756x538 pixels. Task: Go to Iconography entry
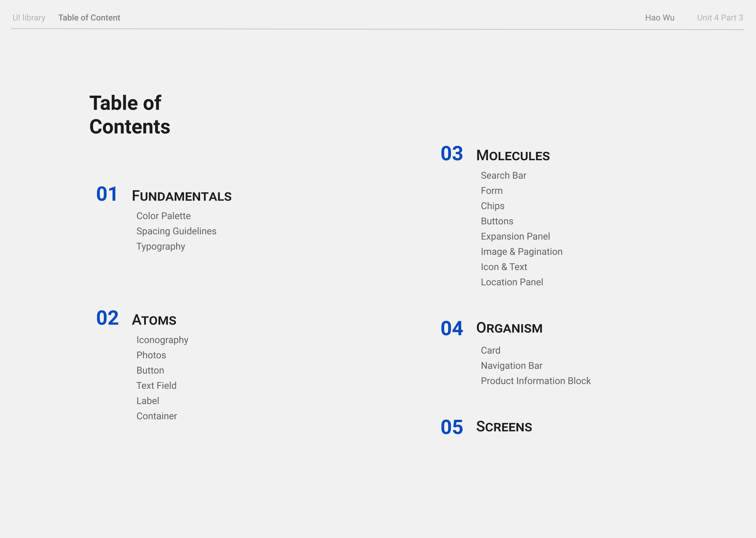[162, 340]
